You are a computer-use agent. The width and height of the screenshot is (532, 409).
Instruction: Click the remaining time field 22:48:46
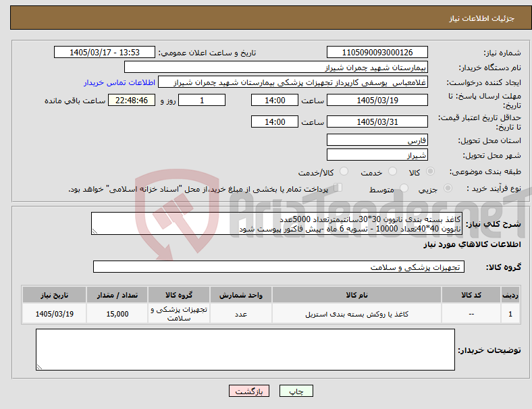132,101
